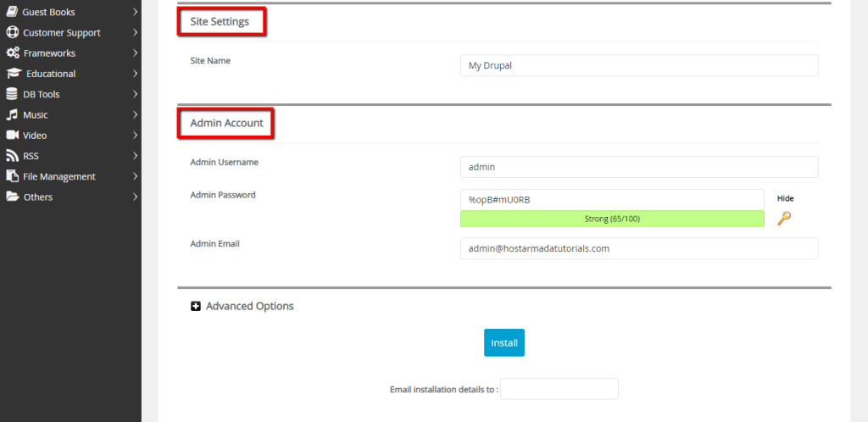Image resolution: width=868 pixels, height=422 pixels.
Task: Click the Strong password strength bar
Action: [x=612, y=219]
